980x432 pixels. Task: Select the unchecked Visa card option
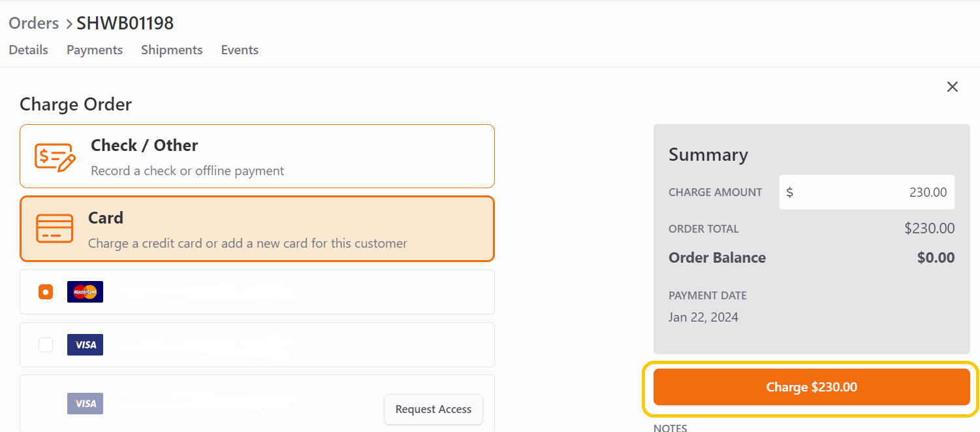click(x=46, y=344)
